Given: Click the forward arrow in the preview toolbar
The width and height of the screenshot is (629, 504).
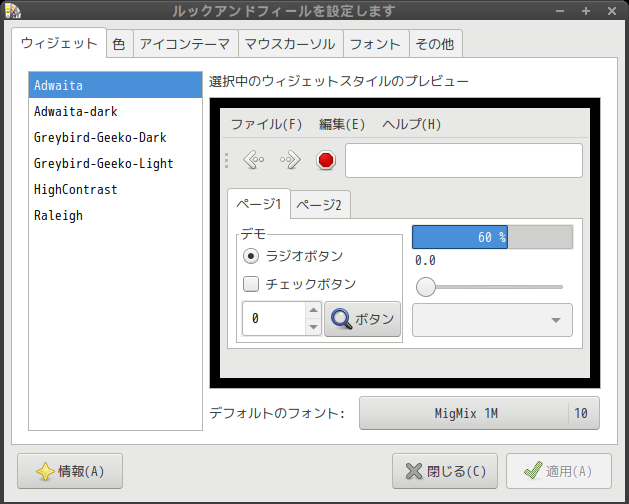Looking at the screenshot, I should tap(290, 160).
